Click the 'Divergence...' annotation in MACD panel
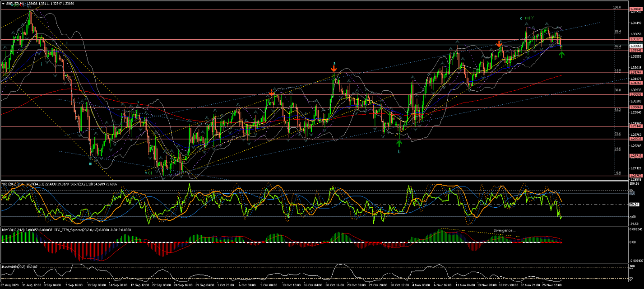The height and width of the screenshot is (289, 644). pyautogui.click(x=504, y=230)
